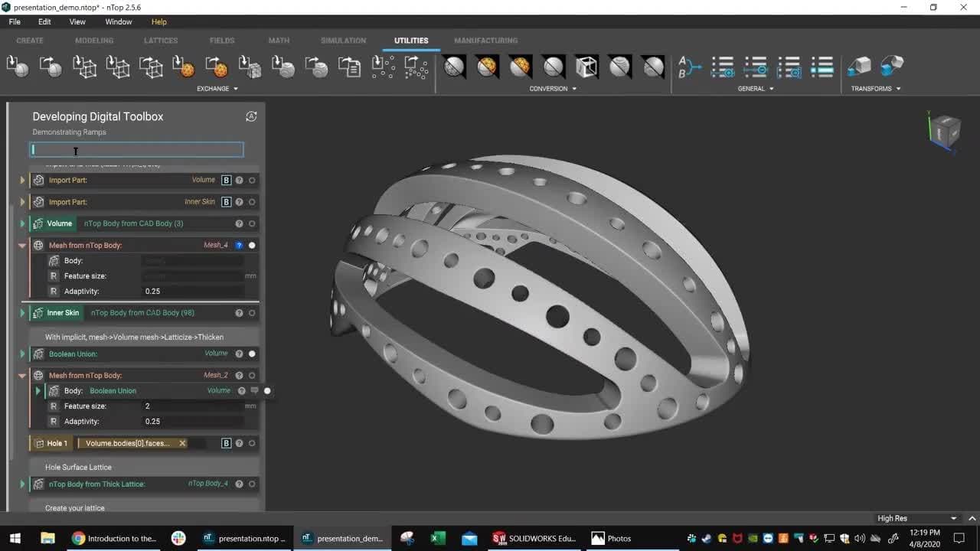Collapse the Mesh_4 Mesh from nTop Body block
Screen dimensions: 980x551
pos(22,246)
